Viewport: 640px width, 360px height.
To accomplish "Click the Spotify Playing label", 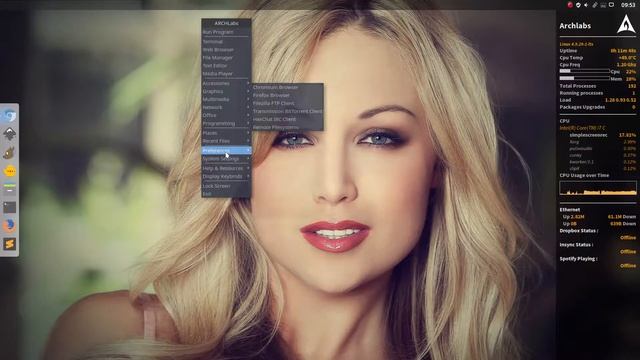I will [x=578, y=258].
